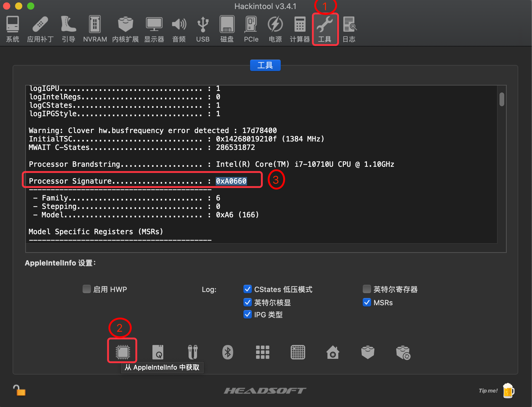Image resolution: width=532 pixels, height=407 pixels.
Task: Click the Stepping value line
Action: point(127,206)
